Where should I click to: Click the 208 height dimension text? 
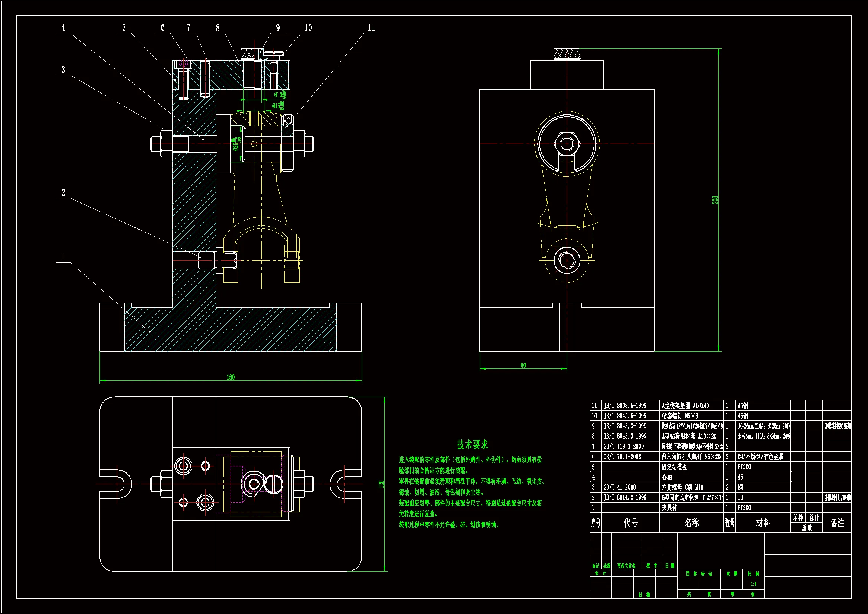tap(715, 200)
